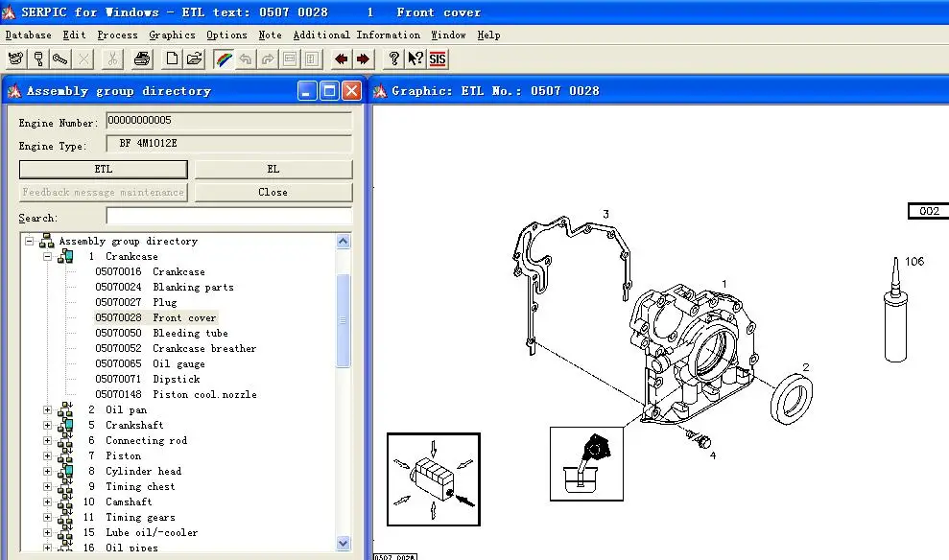Click the tree vertical scrollbar thumb
Image resolution: width=949 pixels, height=560 pixels.
tap(344, 320)
